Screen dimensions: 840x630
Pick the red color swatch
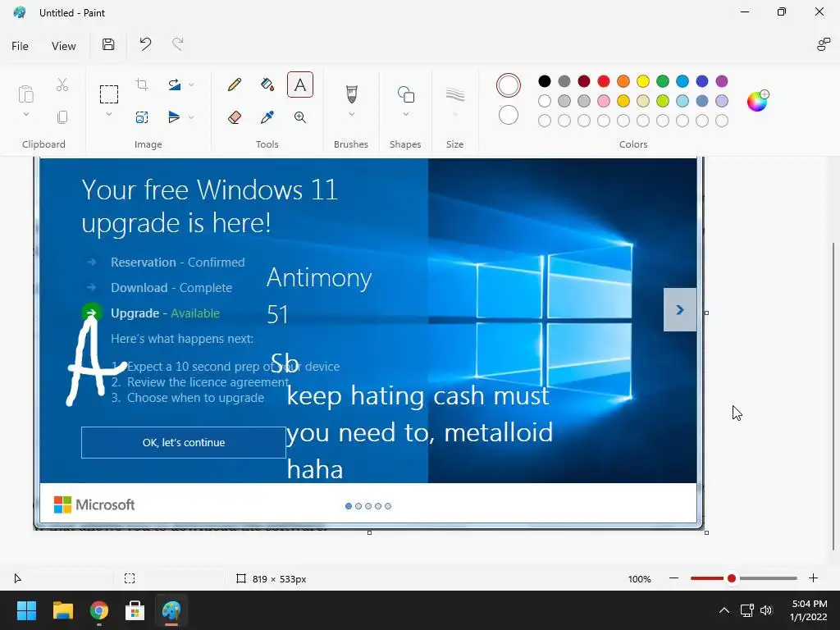coord(604,81)
